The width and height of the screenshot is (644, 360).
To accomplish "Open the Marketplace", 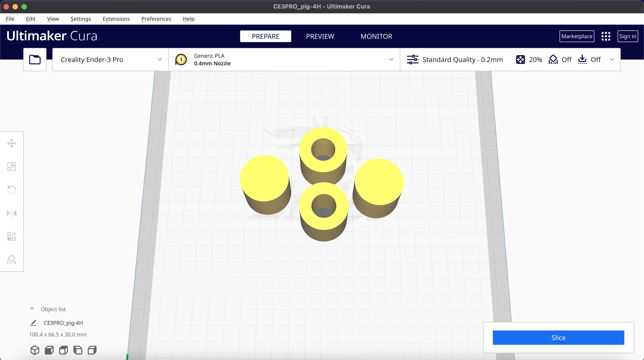I will tap(577, 36).
